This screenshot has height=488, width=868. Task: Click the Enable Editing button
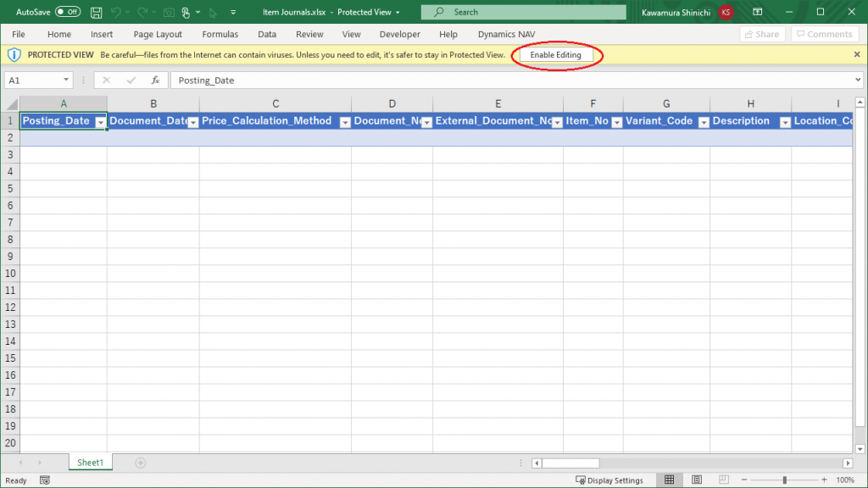pyautogui.click(x=556, y=55)
